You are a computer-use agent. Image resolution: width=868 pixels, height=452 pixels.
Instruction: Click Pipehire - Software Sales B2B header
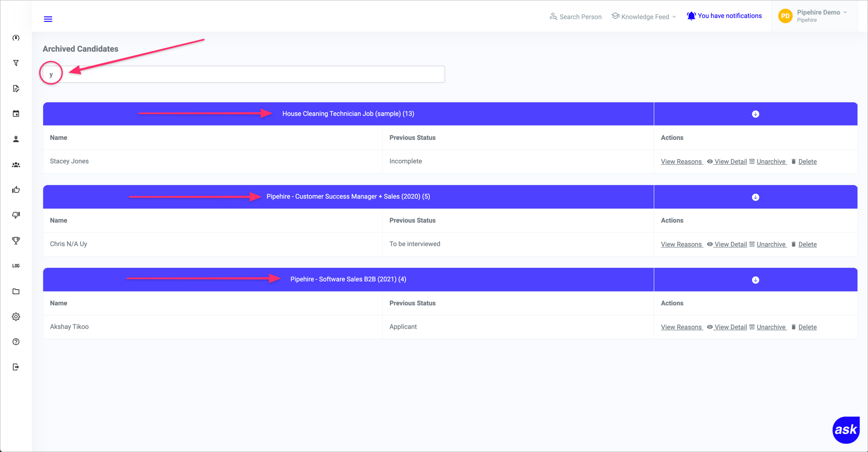(348, 279)
